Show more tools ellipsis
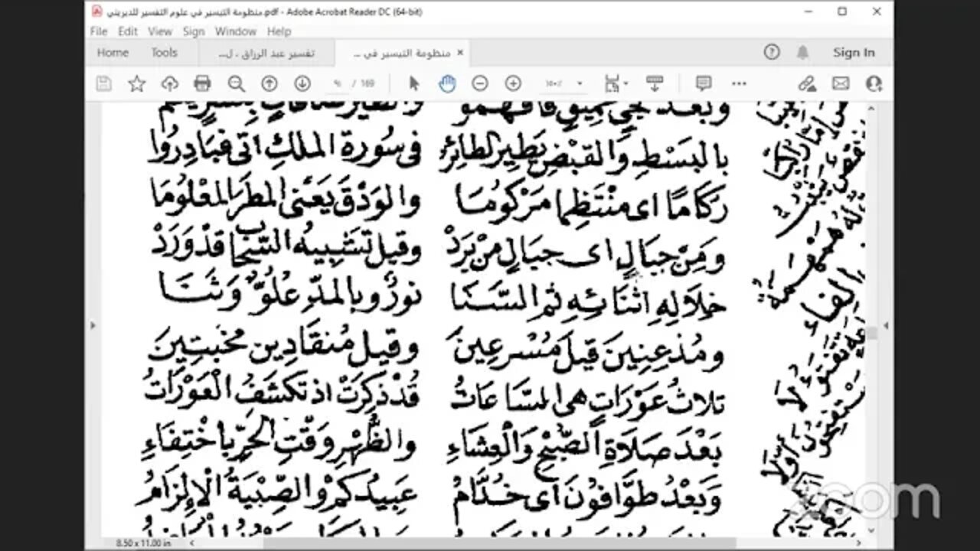Viewport: 980px width, 551px height. pos(739,84)
